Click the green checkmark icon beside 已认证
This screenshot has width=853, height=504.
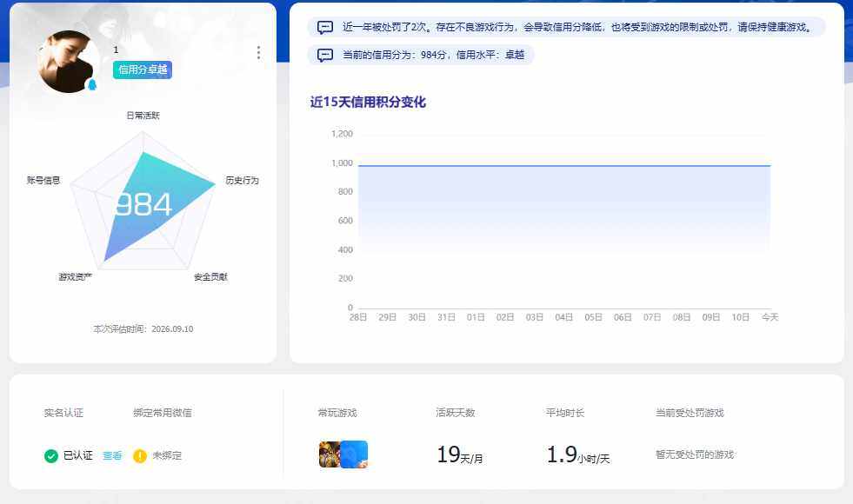(51, 455)
